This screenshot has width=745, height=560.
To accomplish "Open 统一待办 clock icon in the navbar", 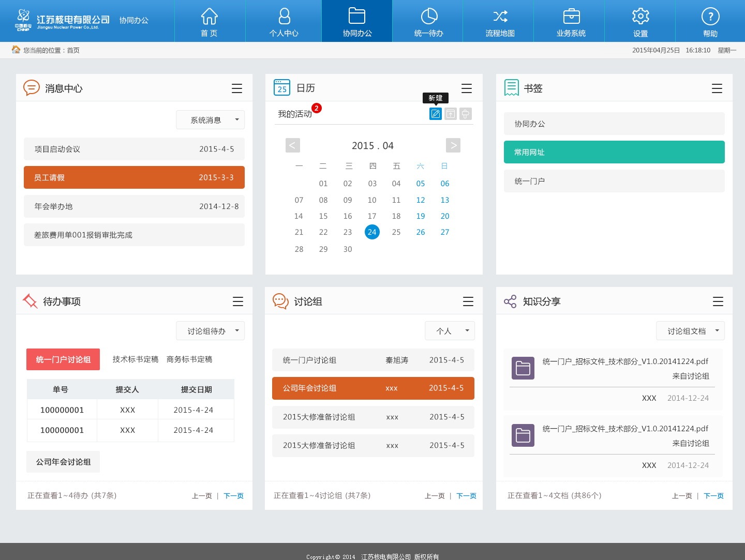I will point(427,21).
